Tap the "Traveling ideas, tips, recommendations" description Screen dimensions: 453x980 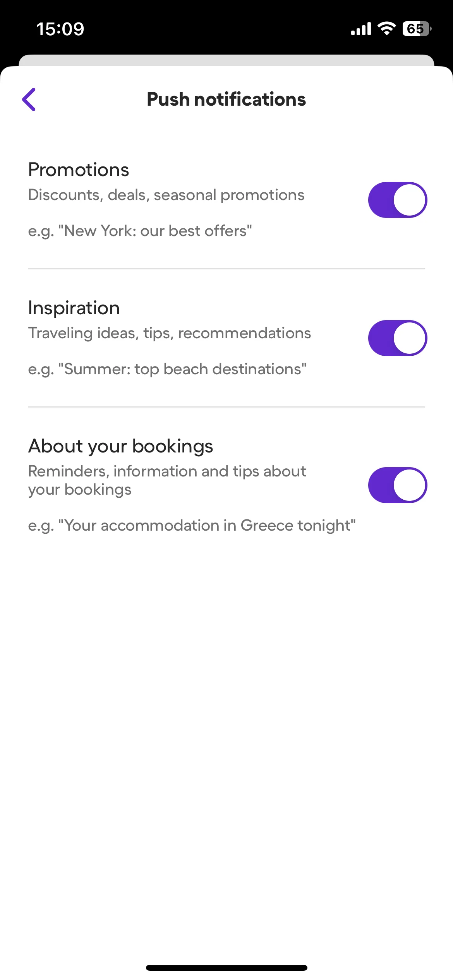click(x=170, y=333)
